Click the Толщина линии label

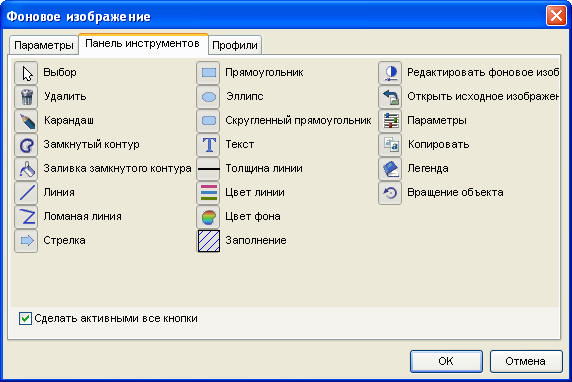coord(264,168)
